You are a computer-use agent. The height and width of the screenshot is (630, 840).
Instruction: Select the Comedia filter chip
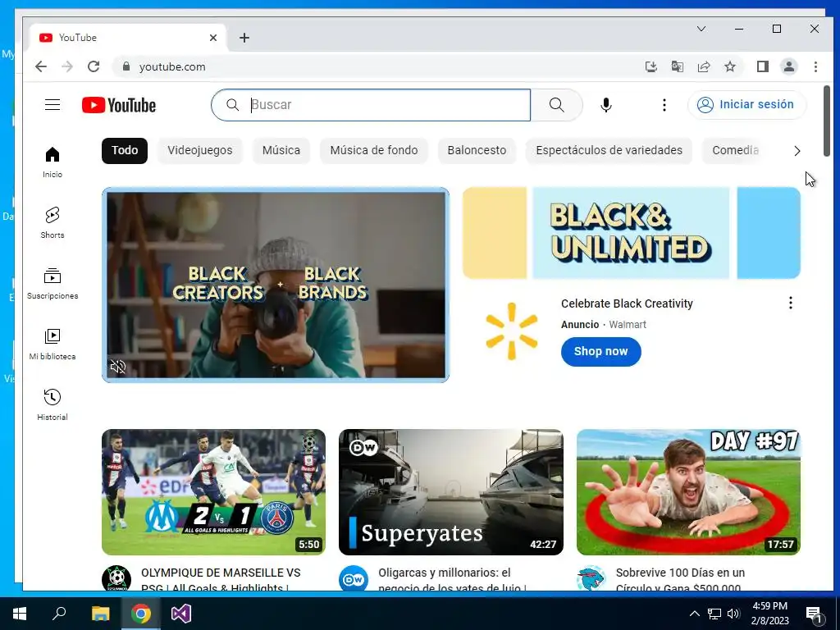coord(735,151)
